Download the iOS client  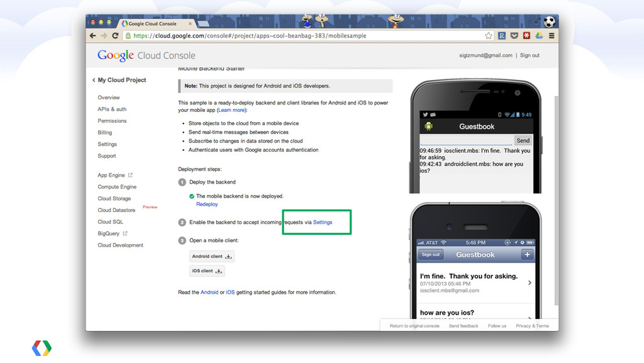pos(207,271)
